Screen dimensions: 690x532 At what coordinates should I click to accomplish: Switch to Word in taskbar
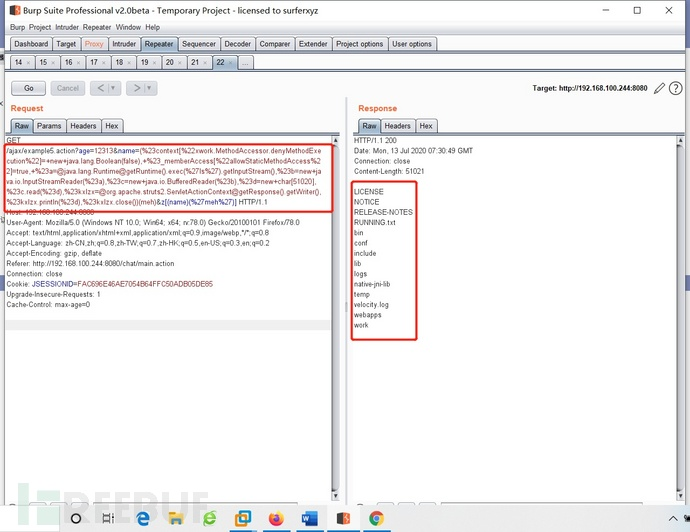coord(309,519)
